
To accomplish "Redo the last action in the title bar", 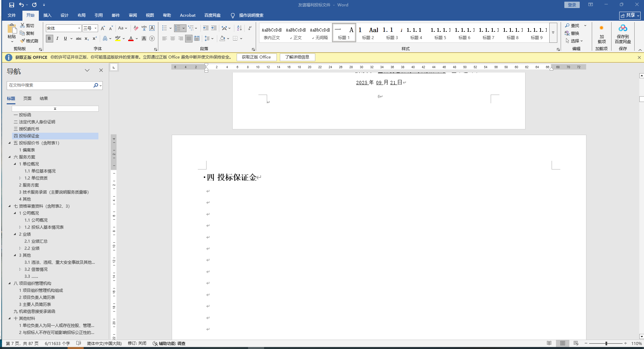I will pyautogui.click(x=34, y=5).
